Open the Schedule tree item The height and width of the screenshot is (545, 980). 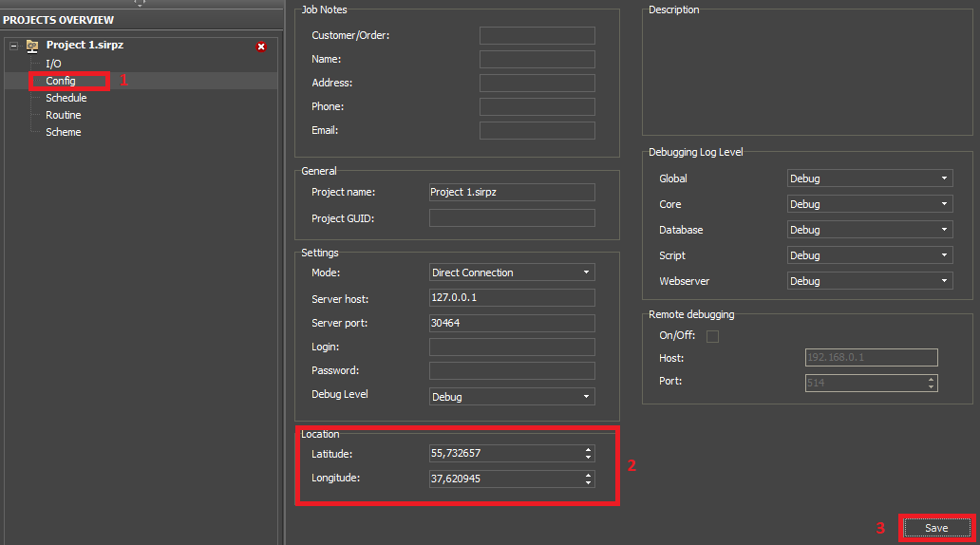(x=66, y=98)
